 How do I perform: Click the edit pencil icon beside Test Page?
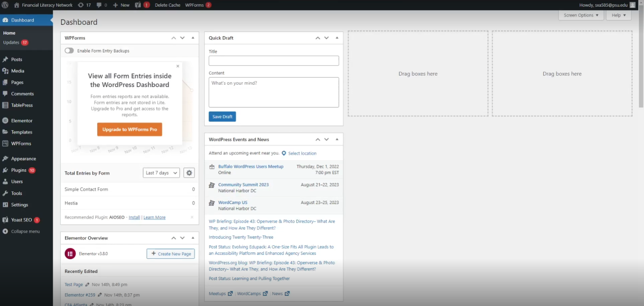87,284
